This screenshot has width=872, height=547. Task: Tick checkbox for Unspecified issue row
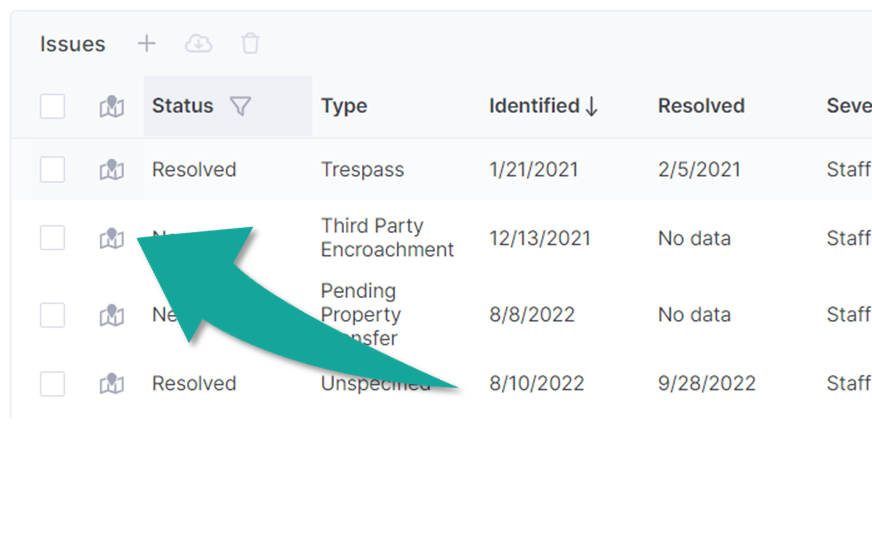(53, 383)
